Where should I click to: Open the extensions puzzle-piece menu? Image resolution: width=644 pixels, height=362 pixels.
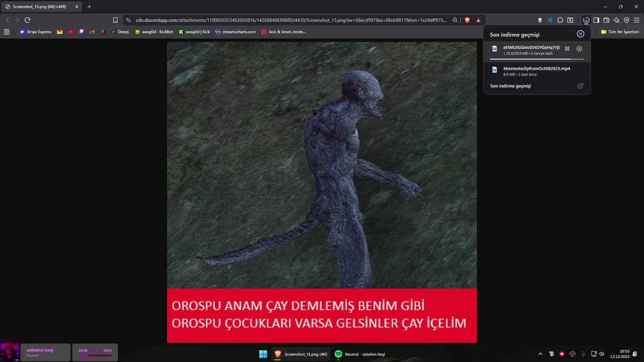tap(560, 20)
